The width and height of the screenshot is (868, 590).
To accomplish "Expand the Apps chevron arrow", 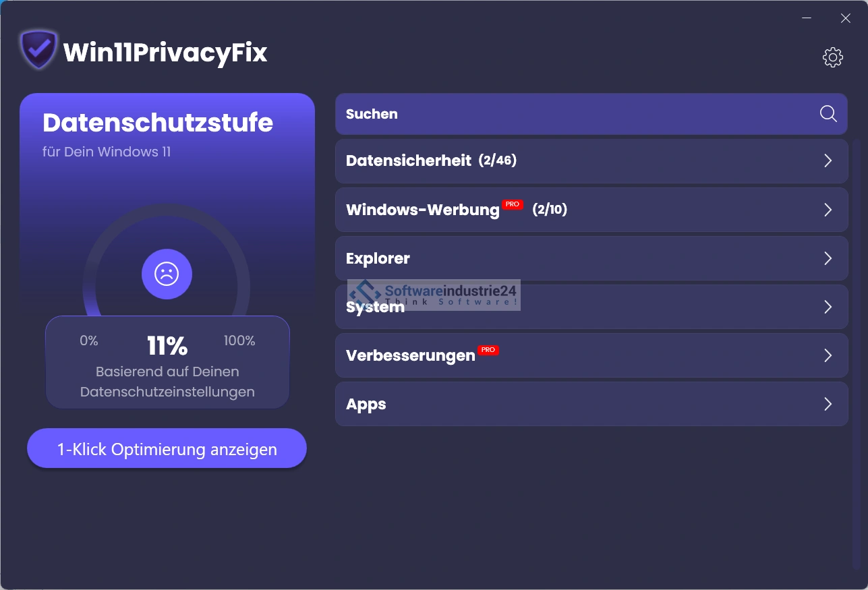I will coord(828,404).
